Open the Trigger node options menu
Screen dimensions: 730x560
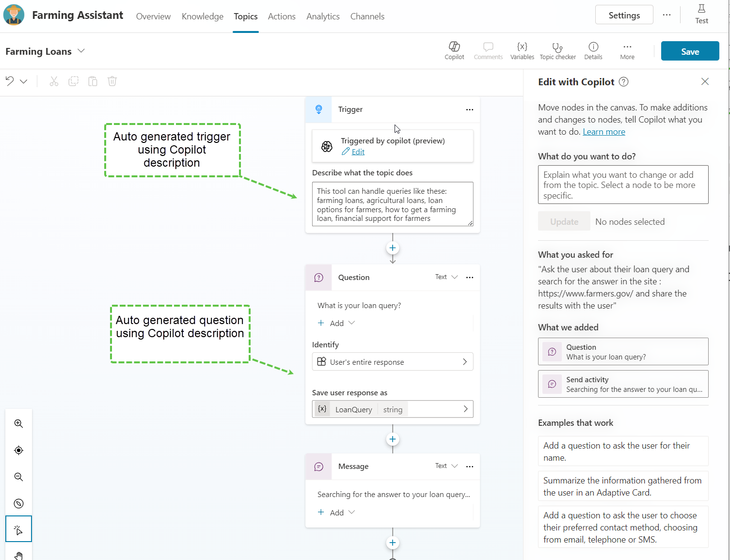coord(469,109)
